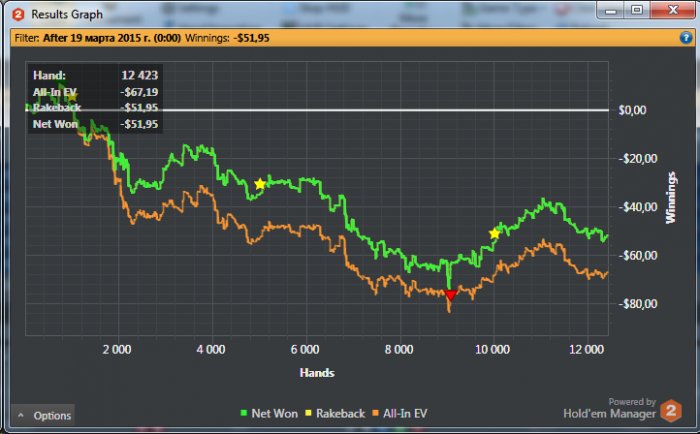Click the green Net Won legend swatch
The height and width of the screenshot is (434, 700).
[x=244, y=413]
